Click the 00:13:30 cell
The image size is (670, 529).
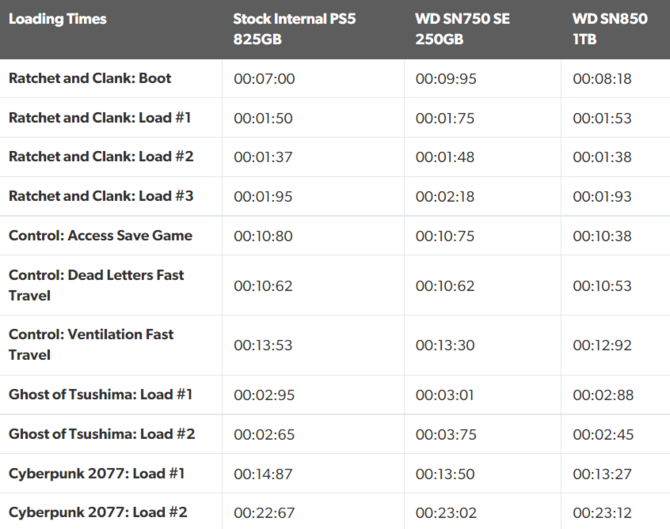click(x=445, y=345)
